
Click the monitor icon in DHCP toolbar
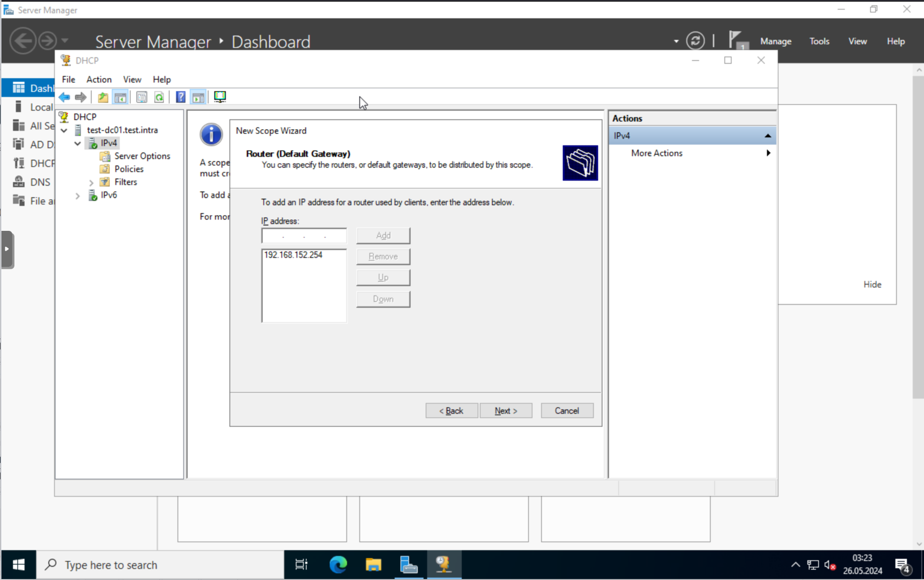coord(220,97)
